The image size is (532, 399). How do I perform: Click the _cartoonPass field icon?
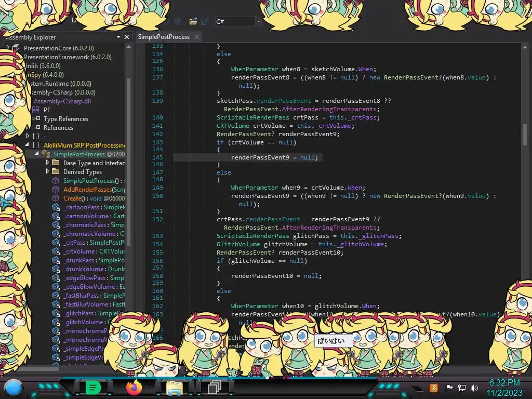click(56, 207)
